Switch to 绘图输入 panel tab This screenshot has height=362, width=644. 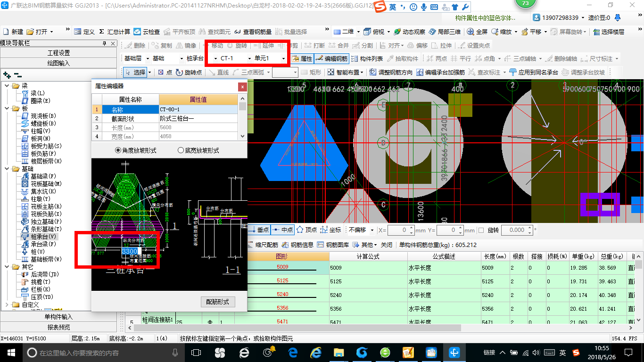click(59, 63)
